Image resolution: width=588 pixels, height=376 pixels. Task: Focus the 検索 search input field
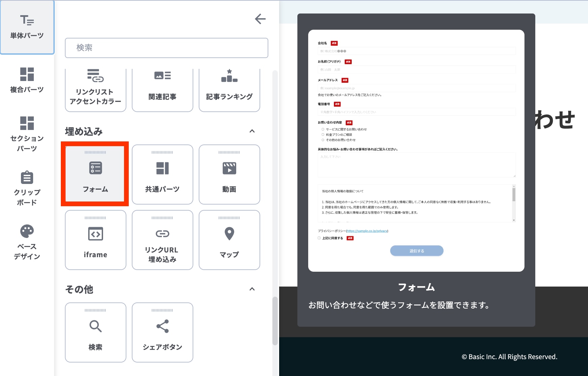(167, 48)
